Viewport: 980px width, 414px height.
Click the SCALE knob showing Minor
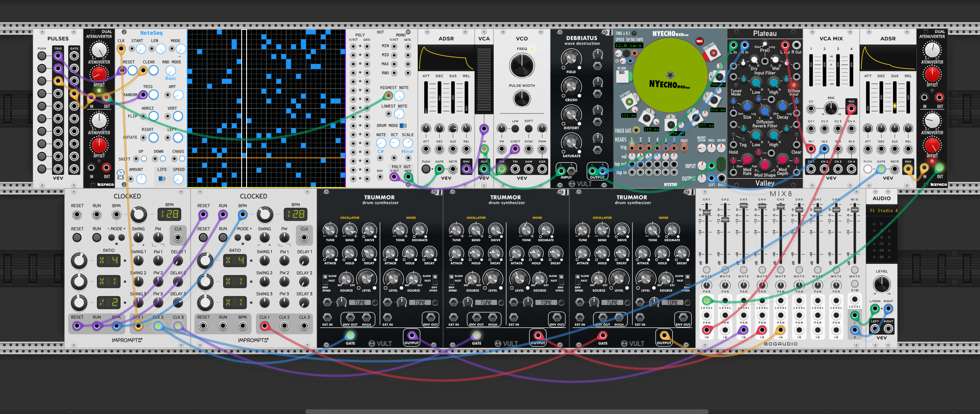point(408,143)
